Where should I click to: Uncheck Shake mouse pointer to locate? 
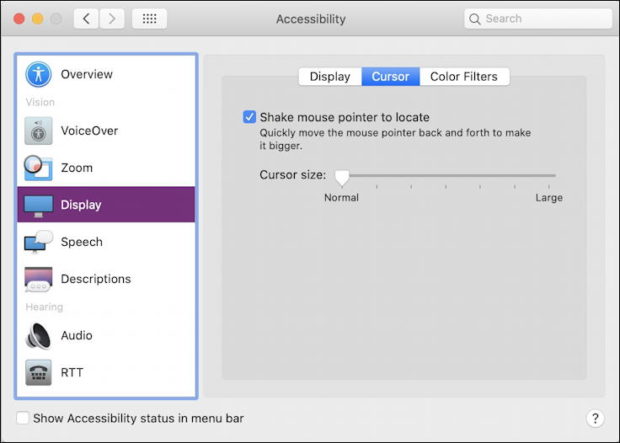tap(249, 117)
